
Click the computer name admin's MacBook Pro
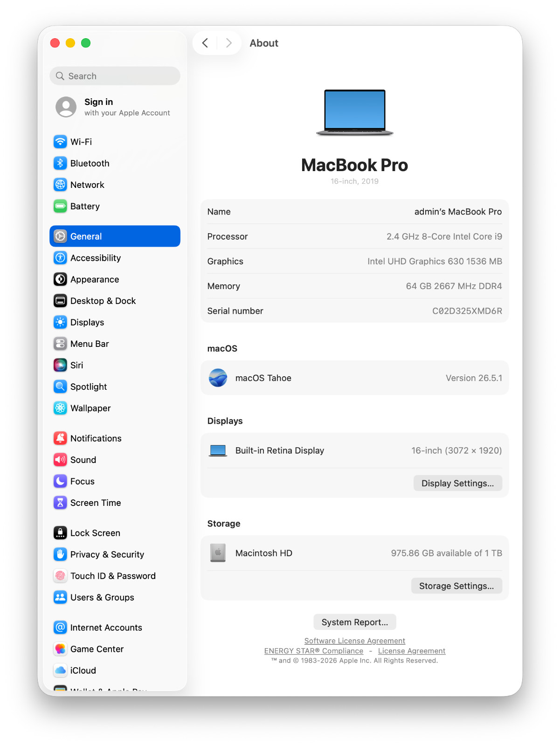point(458,212)
